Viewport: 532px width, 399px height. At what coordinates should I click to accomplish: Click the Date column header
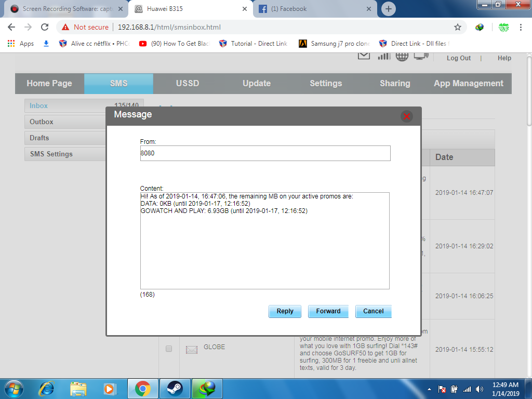[x=462, y=157]
